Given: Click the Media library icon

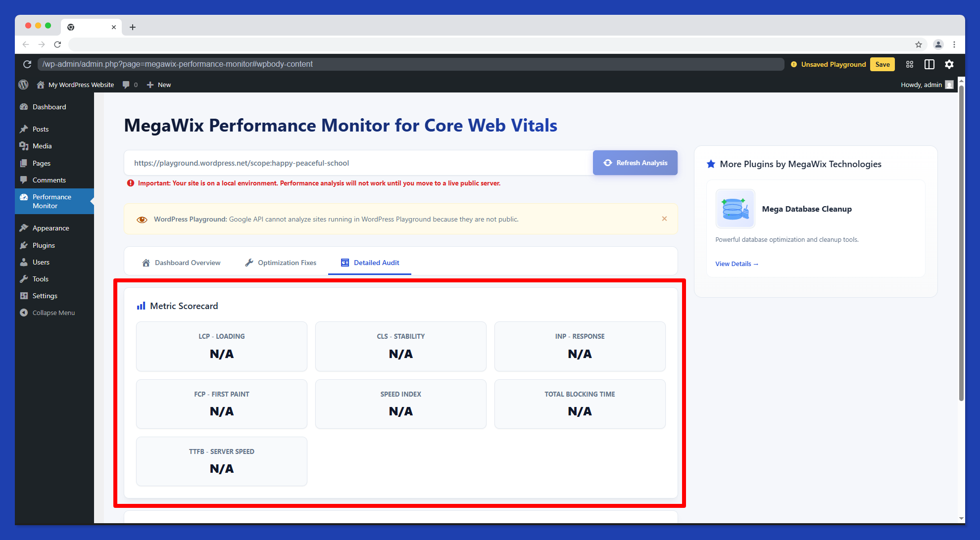Looking at the screenshot, I should pos(24,146).
